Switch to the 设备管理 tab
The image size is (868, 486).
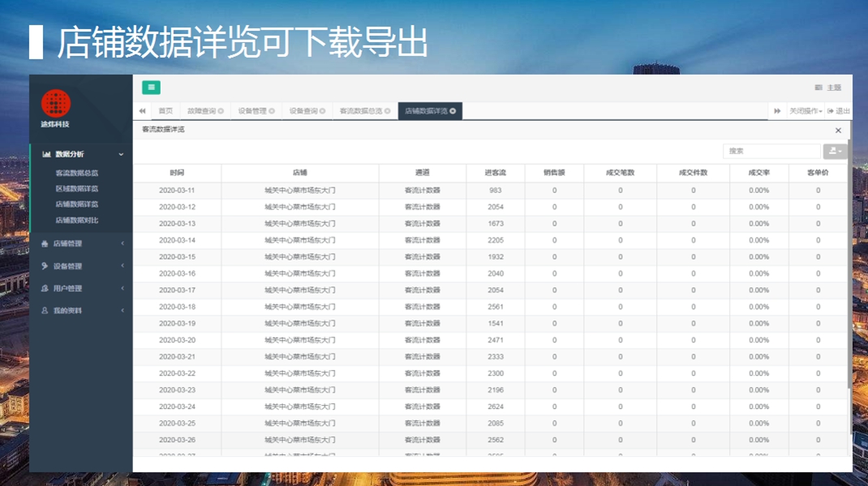252,111
